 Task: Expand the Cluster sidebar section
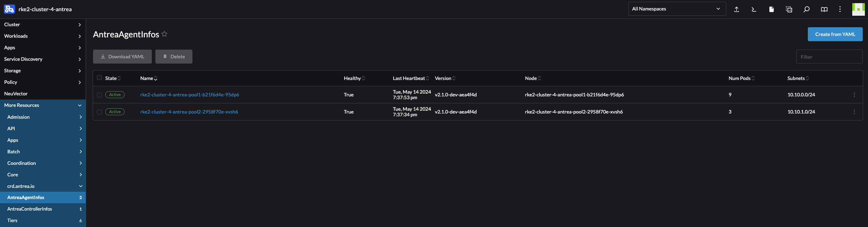[43, 24]
